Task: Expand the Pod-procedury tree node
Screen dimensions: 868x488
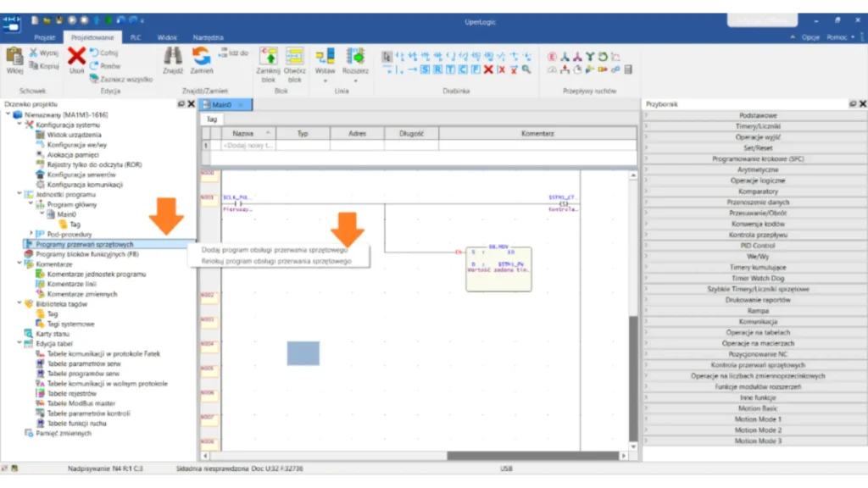Action: [x=31, y=234]
